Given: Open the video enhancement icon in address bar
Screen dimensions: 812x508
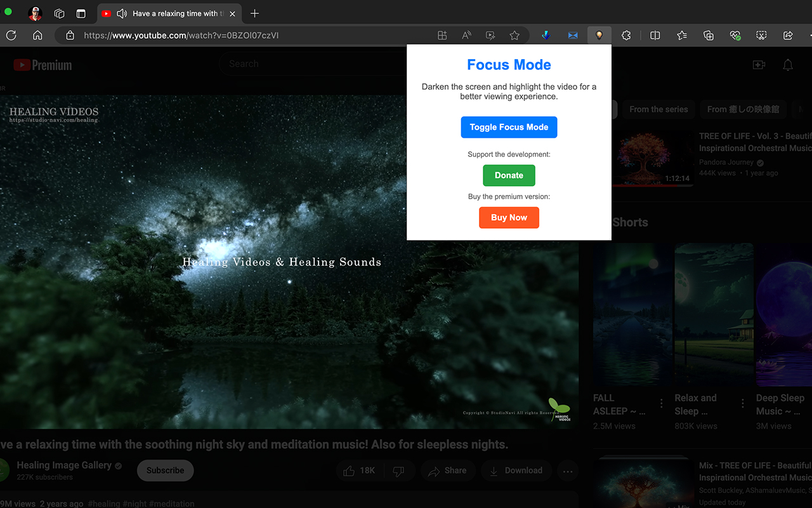Looking at the screenshot, I should [490, 36].
